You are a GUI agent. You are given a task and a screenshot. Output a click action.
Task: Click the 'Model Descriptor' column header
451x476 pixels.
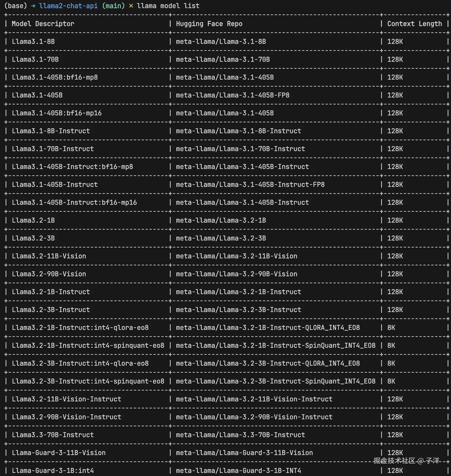click(x=43, y=24)
